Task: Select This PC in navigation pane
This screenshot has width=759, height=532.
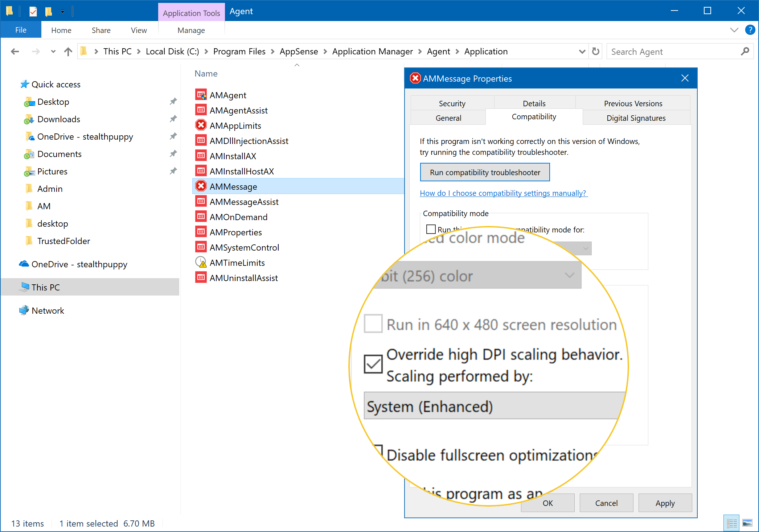Action: [90, 287]
